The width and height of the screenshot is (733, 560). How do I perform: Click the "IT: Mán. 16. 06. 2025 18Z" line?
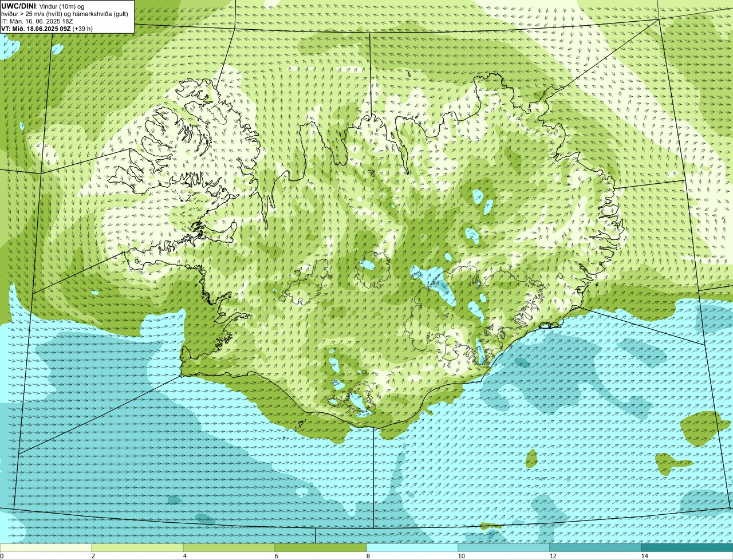[x=37, y=21]
